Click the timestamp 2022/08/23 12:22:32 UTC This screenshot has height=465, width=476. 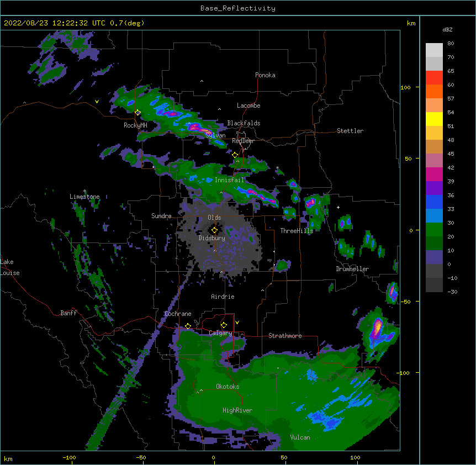click(x=55, y=23)
